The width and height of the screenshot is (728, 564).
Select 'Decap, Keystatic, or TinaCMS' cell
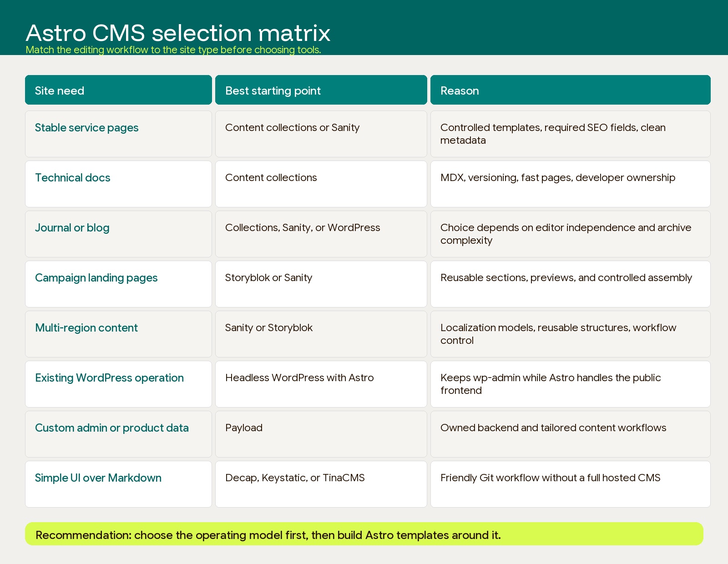321,484
